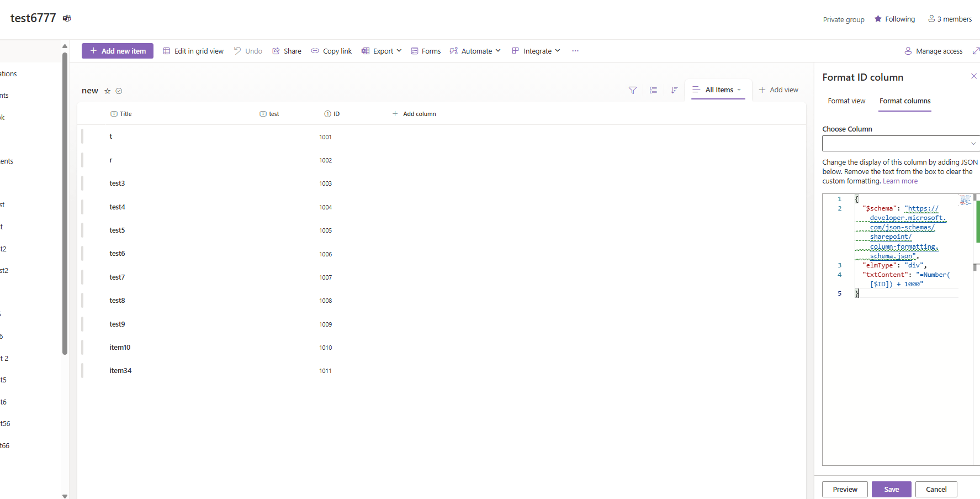
Task: Cancel the column formatting
Action: (936, 489)
